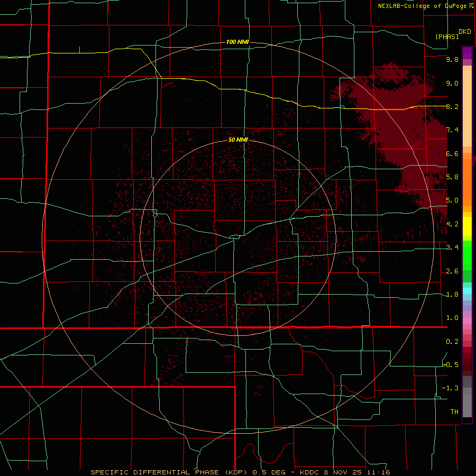Click the 100 NMI range ring label
The width and height of the screenshot is (476, 476).
coord(237,42)
